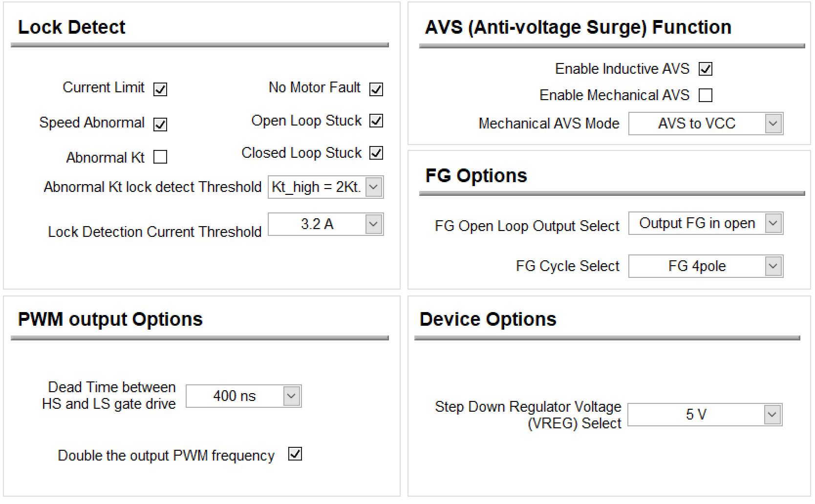815x504 pixels.
Task: Click the AVS Function panel title
Action: 578,27
